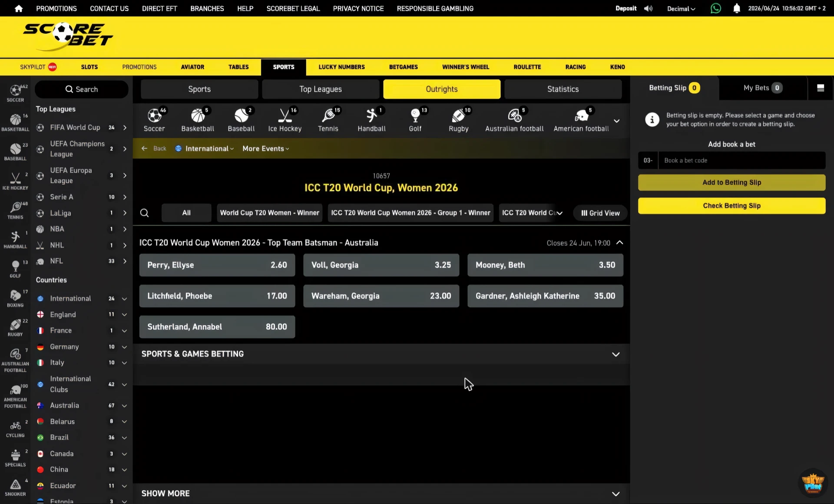Open Aviator from the game menu
The width and height of the screenshot is (834, 504).
click(192, 67)
